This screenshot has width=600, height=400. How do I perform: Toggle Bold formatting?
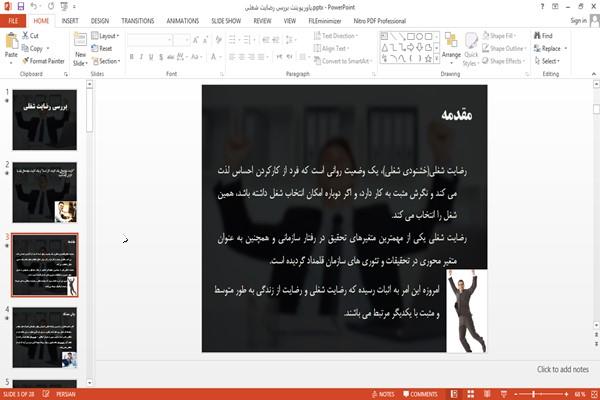(x=131, y=57)
